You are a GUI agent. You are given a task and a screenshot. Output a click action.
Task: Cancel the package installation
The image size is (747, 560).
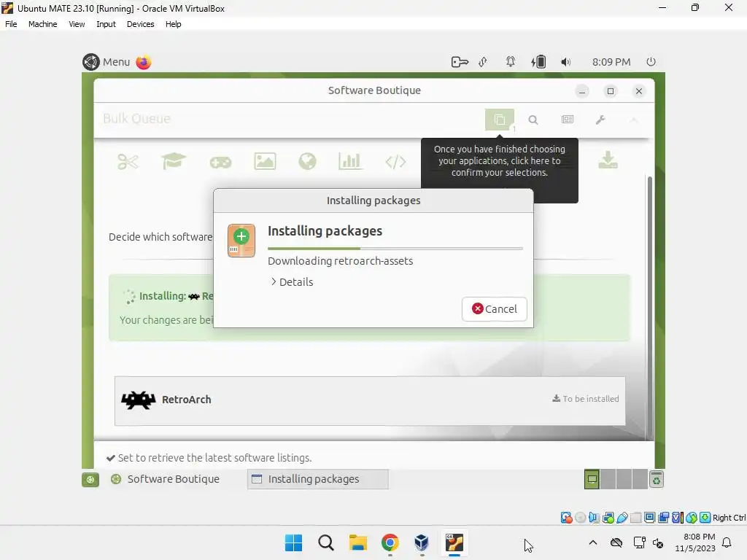click(494, 309)
